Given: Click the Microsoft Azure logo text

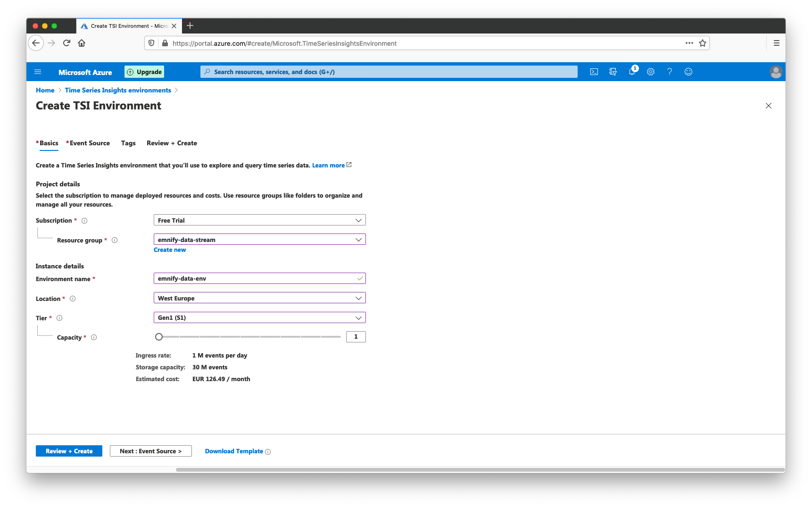Looking at the screenshot, I should [x=85, y=72].
